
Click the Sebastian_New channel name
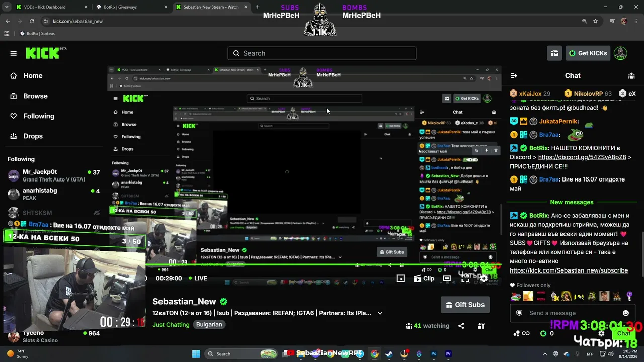184,302
